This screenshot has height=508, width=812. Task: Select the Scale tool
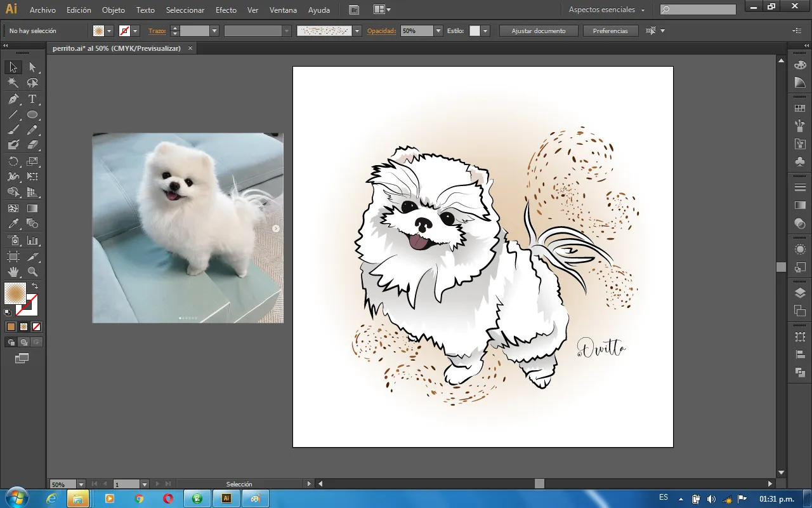32,161
